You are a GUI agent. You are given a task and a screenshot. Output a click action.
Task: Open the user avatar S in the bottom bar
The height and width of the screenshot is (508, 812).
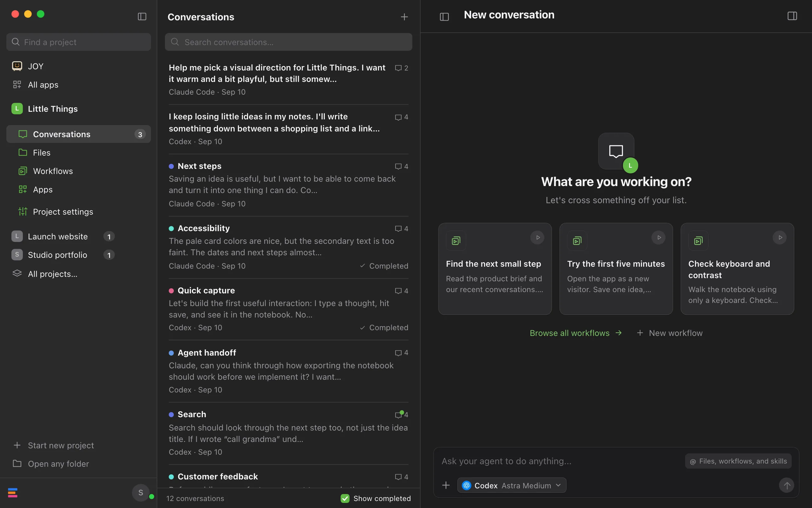tap(141, 492)
